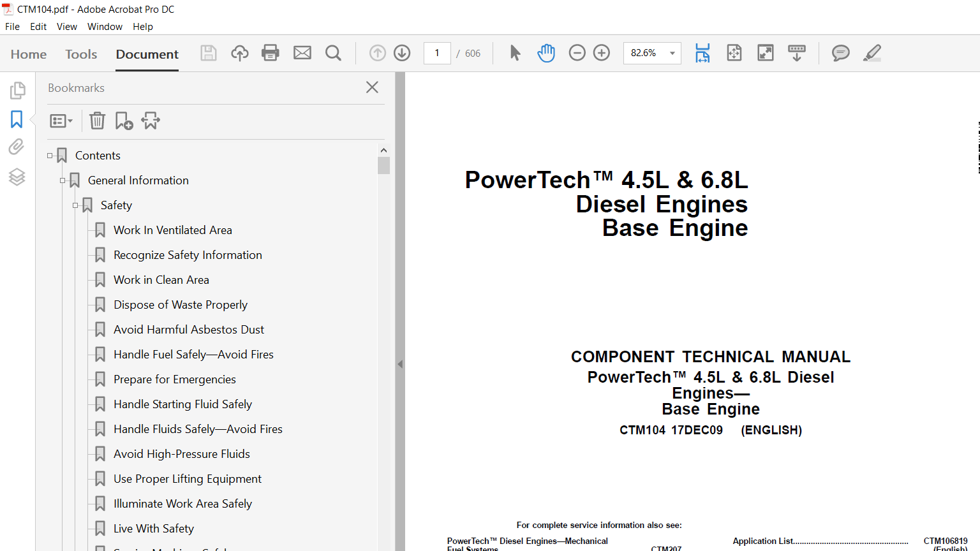
Task: Open the Attachments paperclip panel
Action: 17,147
